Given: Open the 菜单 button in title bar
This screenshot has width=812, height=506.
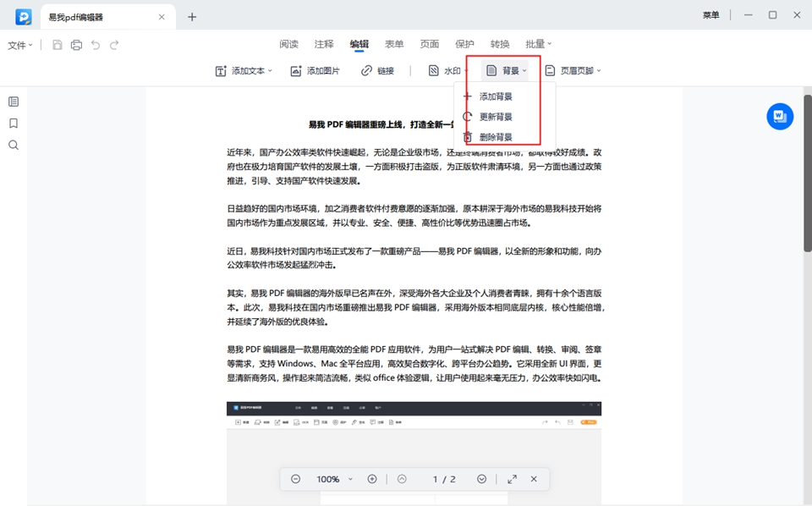Looking at the screenshot, I should [711, 15].
